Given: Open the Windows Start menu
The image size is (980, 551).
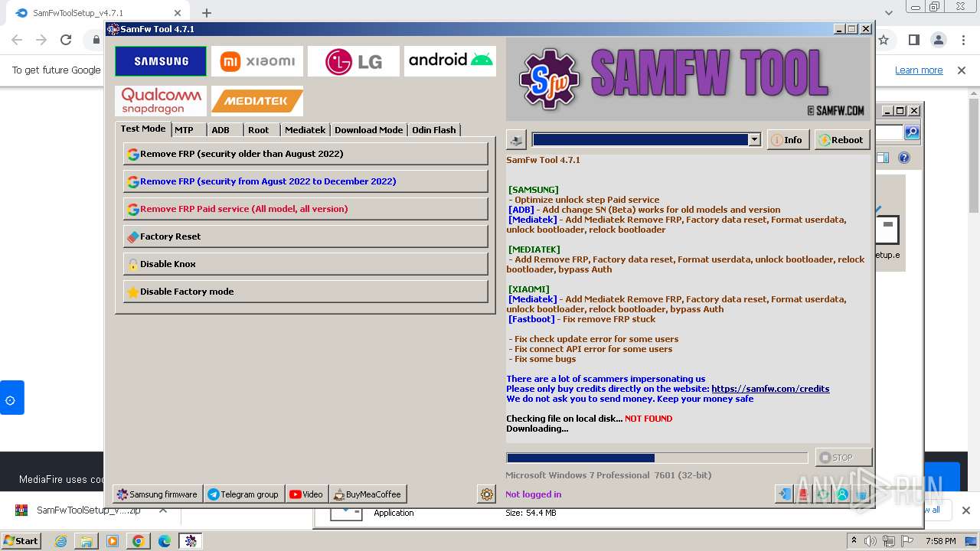Looking at the screenshot, I should [21, 541].
